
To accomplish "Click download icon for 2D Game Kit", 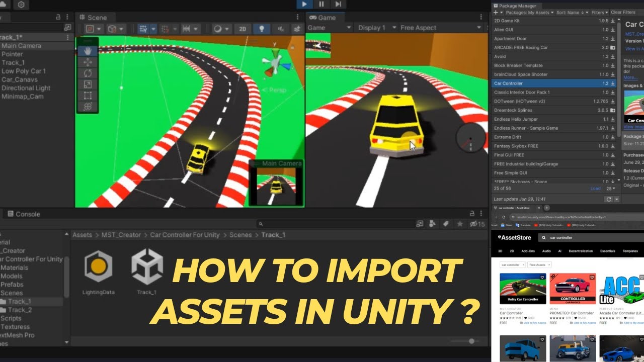I will tap(613, 21).
